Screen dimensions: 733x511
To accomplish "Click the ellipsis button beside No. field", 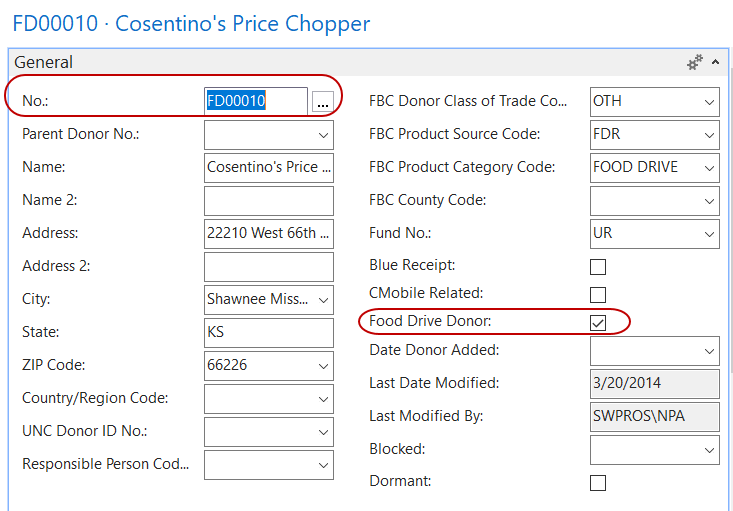I will click(321, 101).
